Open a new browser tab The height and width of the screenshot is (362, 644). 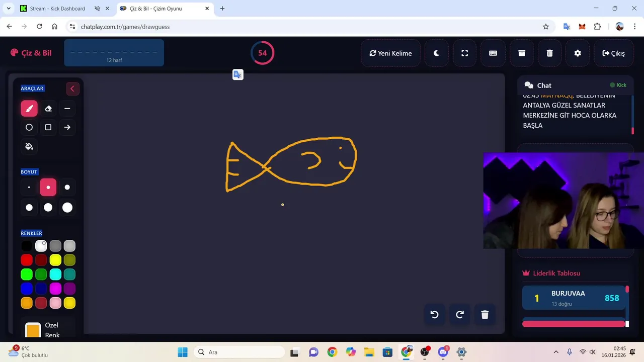click(222, 9)
